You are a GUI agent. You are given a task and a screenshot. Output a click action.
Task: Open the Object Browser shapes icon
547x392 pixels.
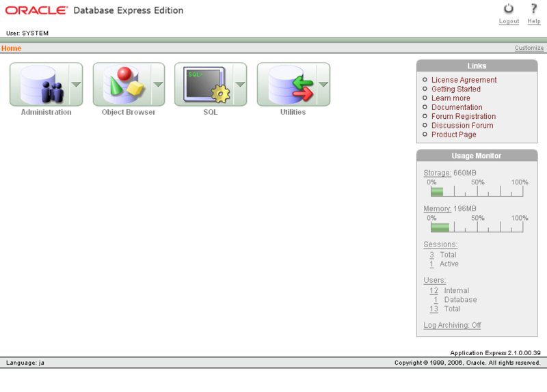pos(122,84)
